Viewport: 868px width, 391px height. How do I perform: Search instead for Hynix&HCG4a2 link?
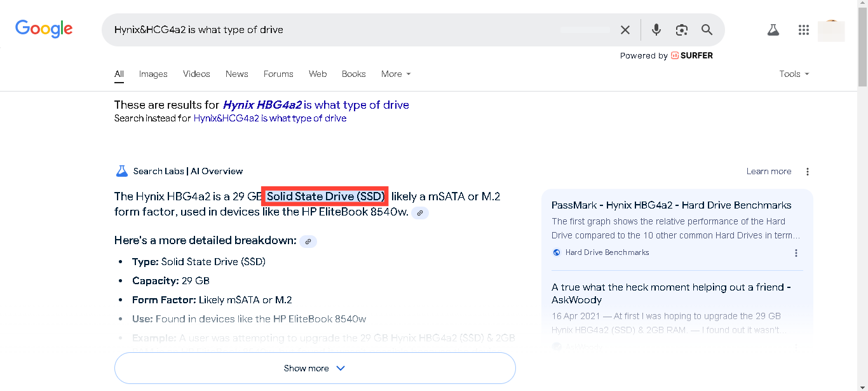tap(270, 118)
